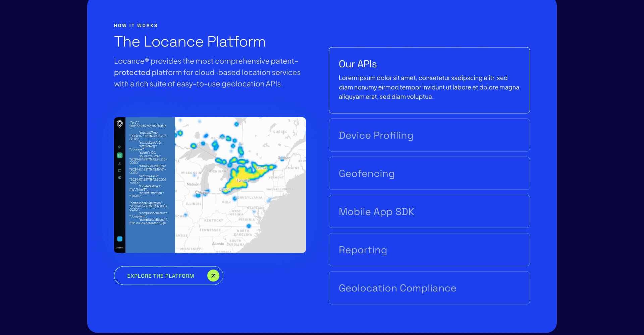Click the Chicago label on the map

(202, 192)
